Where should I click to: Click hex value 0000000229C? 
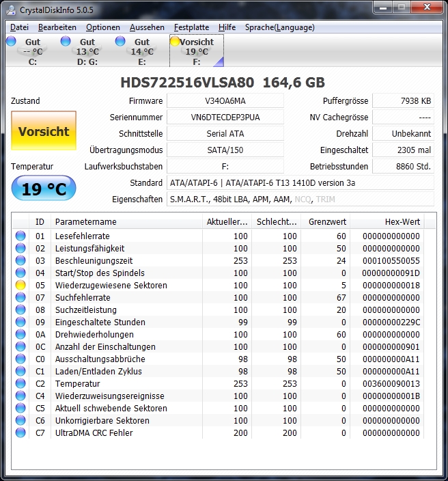point(391,322)
